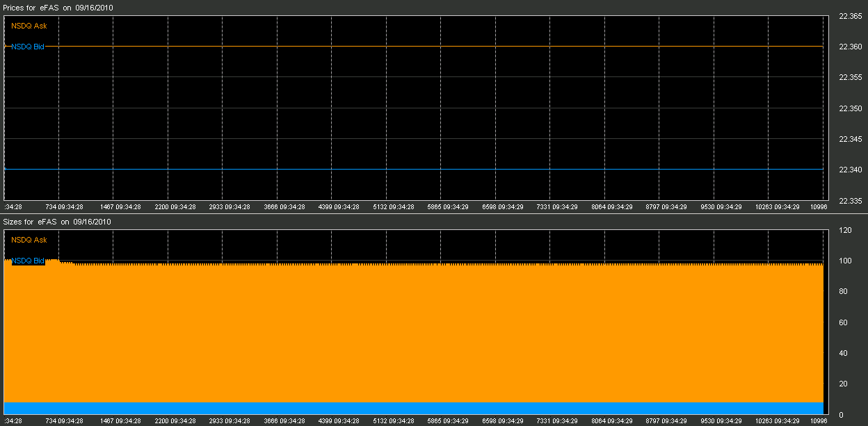Click '8064 09:34:29' under the Sizes chart
The width and height of the screenshot is (868, 426).
[612, 421]
